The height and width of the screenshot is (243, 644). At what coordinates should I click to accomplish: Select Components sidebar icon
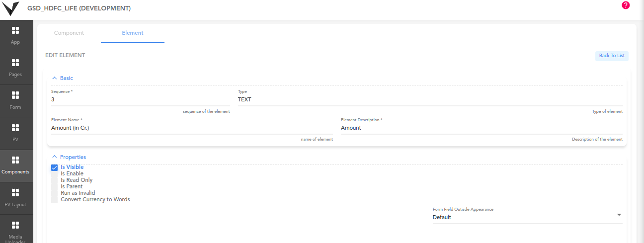pyautogui.click(x=15, y=165)
